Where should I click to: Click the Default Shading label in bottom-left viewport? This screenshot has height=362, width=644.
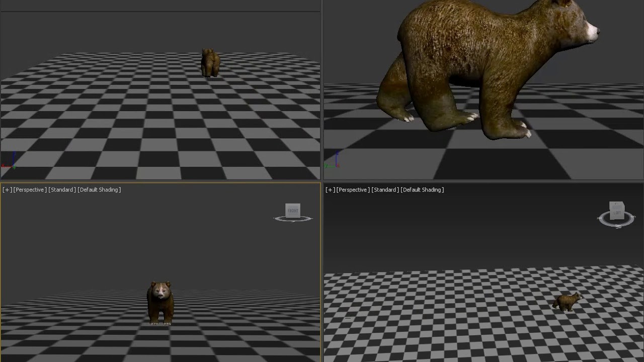tap(99, 190)
